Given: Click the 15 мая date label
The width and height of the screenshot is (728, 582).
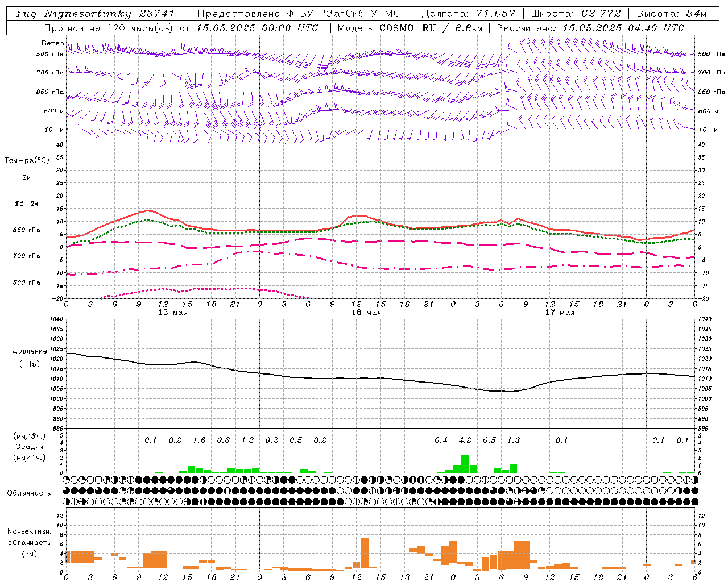Looking at the screenshot, I should click(x=173, y=312).
